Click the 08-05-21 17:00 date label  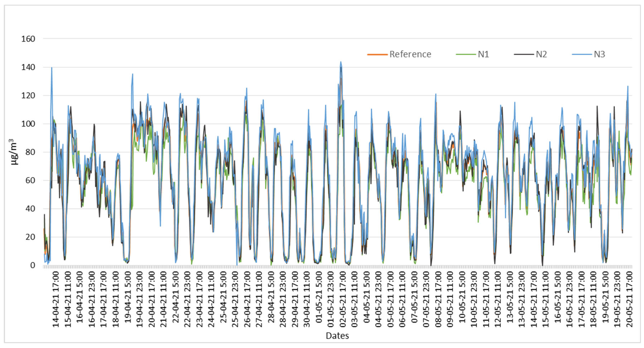[x=438, y=300]
